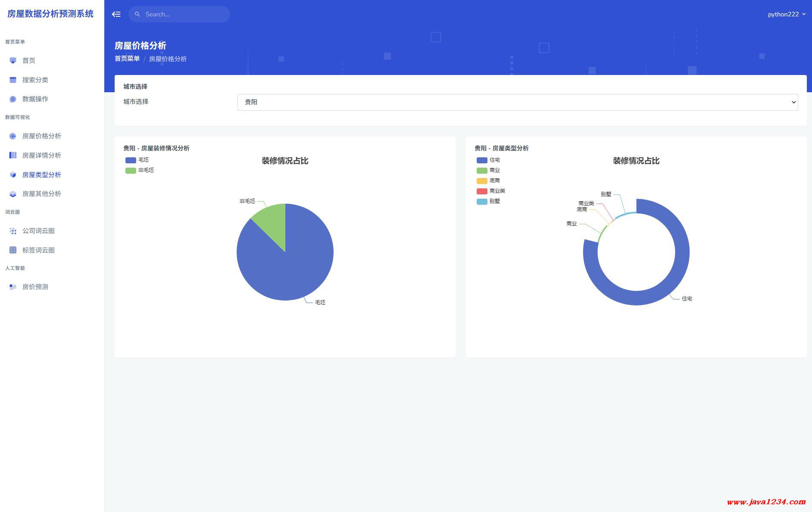The image size is (812, 512).
Task: Toggle 毛坯 series in decoration legend
Action: (137, 160)
